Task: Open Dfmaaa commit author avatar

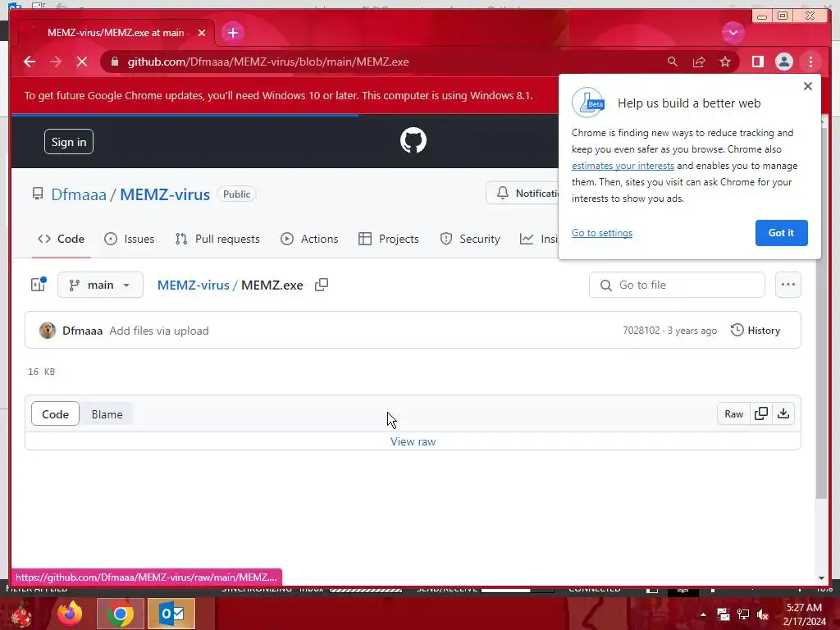Action: pyautogui.click(x=47, y=331)
